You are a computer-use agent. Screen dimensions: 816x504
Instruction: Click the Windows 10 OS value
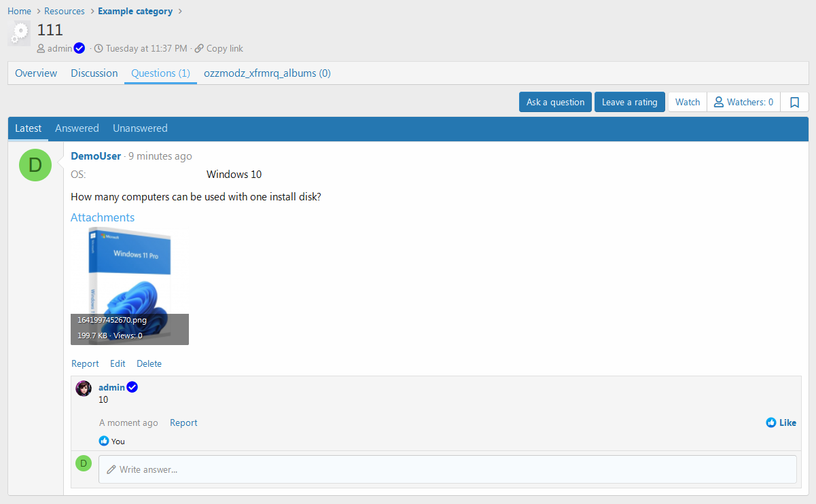click(234, 175)
